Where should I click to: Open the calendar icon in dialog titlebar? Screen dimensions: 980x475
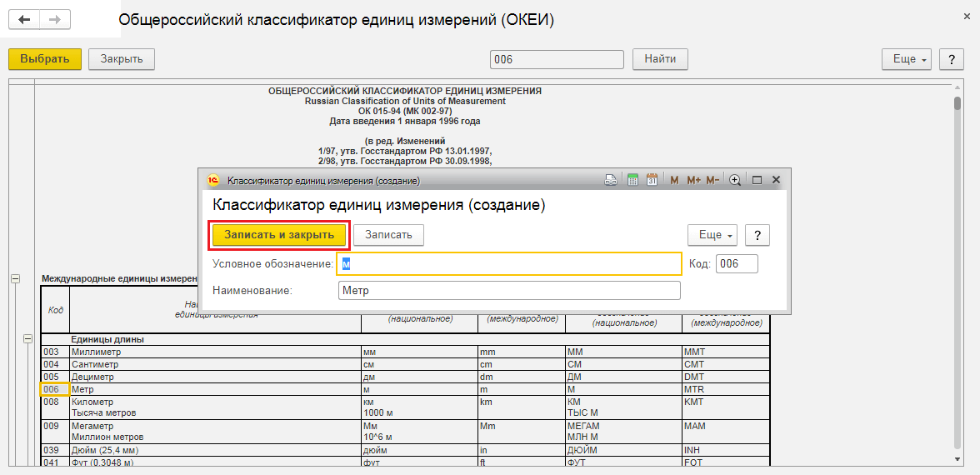652,180
